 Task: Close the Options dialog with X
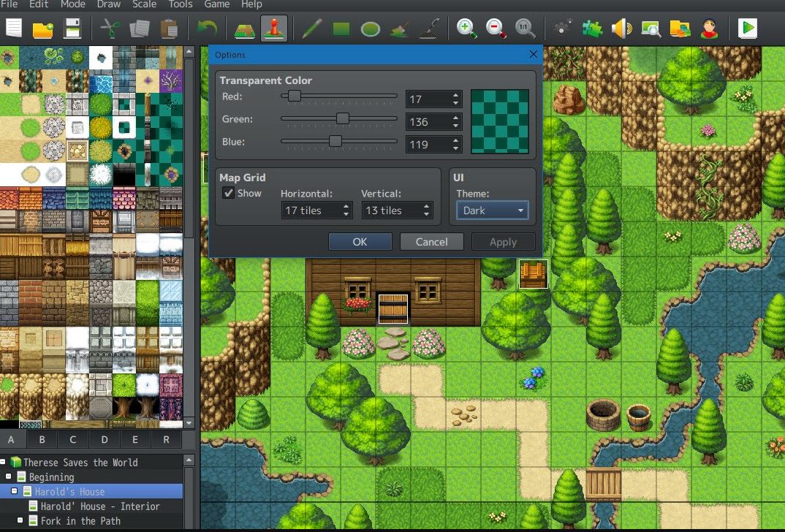533,54
